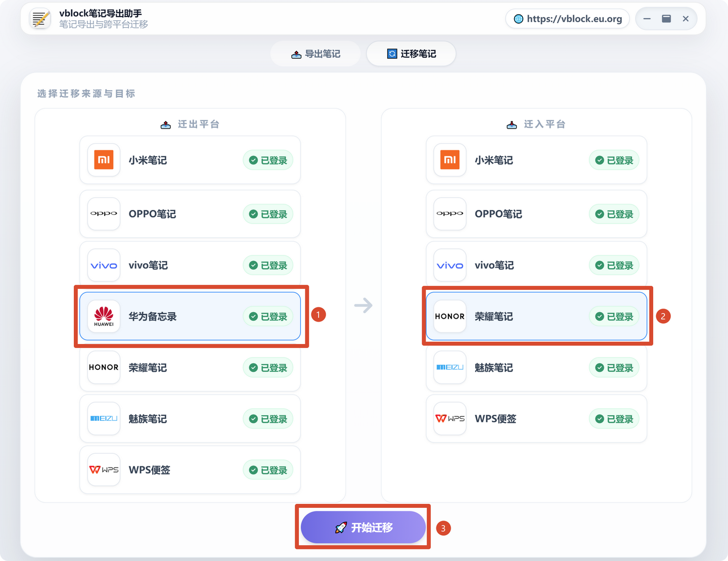Click the download icon next to 迁入平台
Image resolution: width=728 pixels, height=561 pixels.
click(x=512, y=124)
